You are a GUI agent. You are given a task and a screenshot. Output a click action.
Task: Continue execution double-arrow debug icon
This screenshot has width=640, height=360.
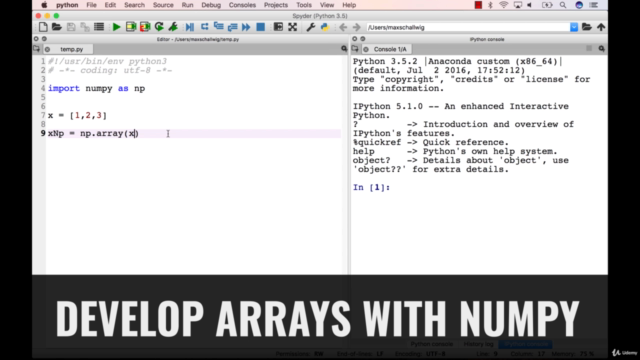pos(246,27)
